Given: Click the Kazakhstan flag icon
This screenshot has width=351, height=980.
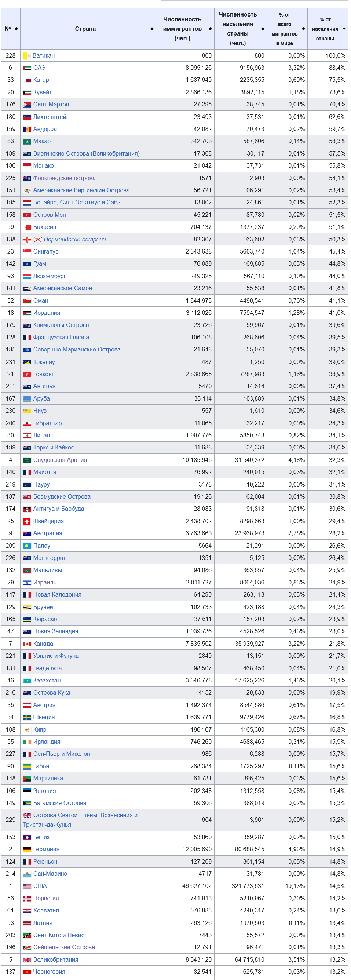Looking at the screenshot, I should [27, 681].
